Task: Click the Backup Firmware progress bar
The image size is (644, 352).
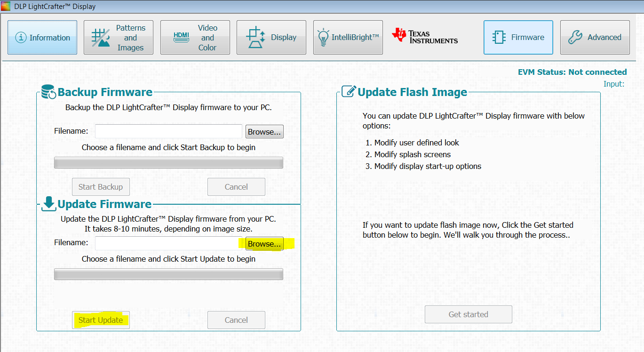Action: 168,163
